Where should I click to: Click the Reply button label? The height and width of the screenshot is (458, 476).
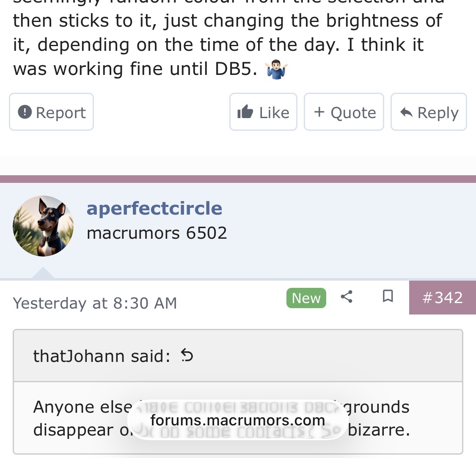click(x=437, y=113)
